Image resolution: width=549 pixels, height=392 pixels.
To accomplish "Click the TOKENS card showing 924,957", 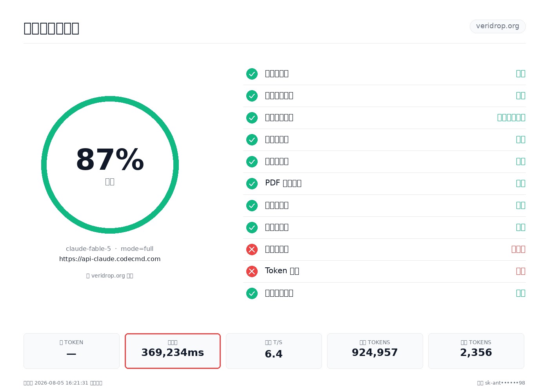I will (x=375, y=351).
